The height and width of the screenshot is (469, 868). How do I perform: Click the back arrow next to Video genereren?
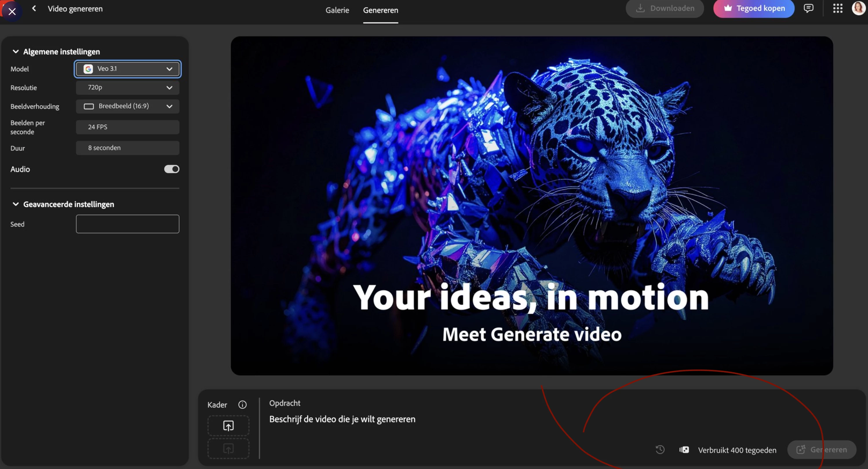(x=34, y=8)
